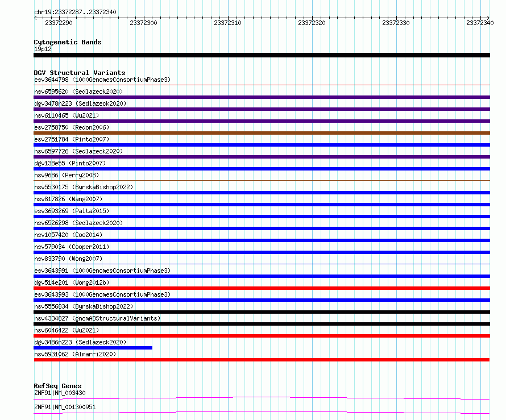
Task: Click the chr19:23372287..23372340 coordinate label
Action: click(75, 12)
